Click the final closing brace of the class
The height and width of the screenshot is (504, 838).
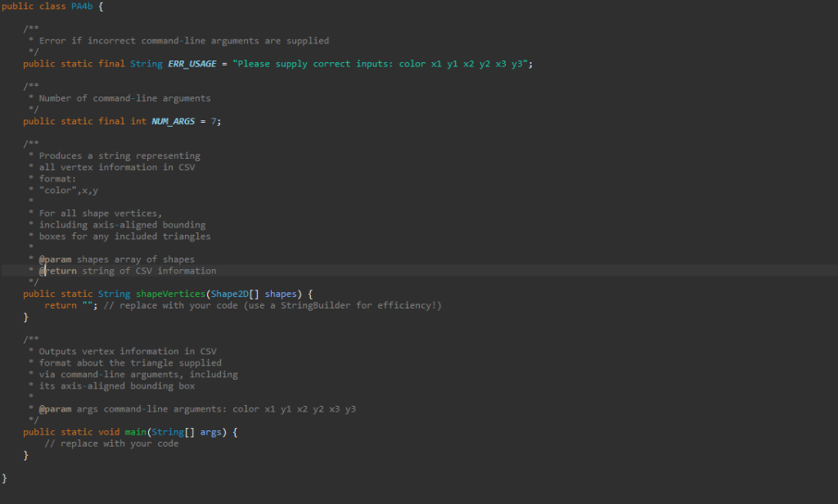click(x=4, y=479)
